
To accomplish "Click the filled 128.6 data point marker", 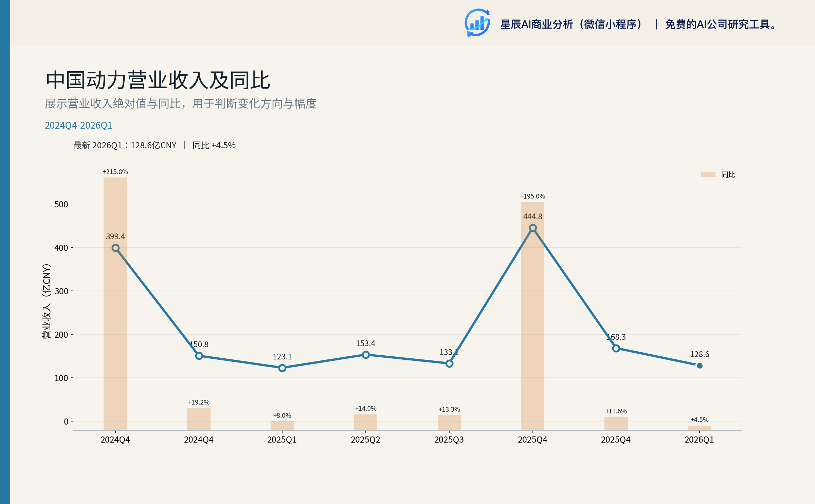I will pos(700,366).
